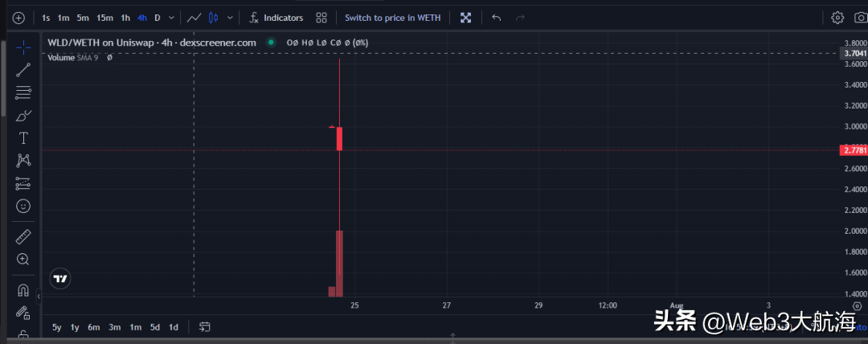Click the 2.7781 current price label

pos(852,150)
